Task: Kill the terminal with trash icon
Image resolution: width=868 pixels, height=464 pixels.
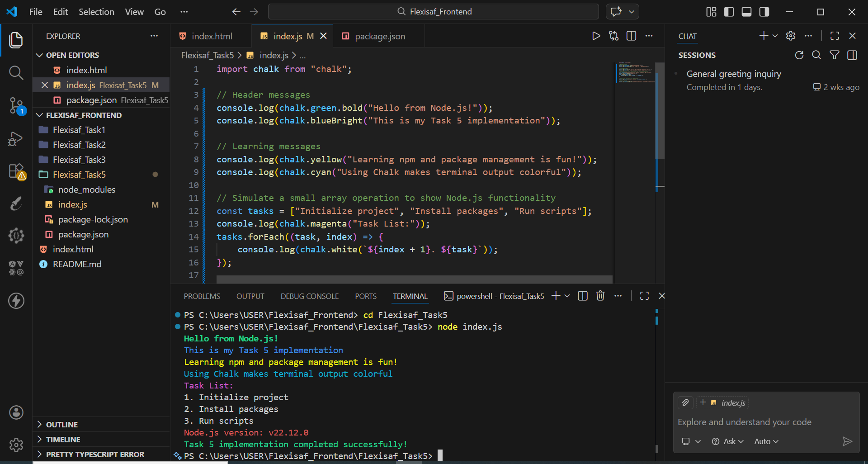Action: tap(600, 296)
